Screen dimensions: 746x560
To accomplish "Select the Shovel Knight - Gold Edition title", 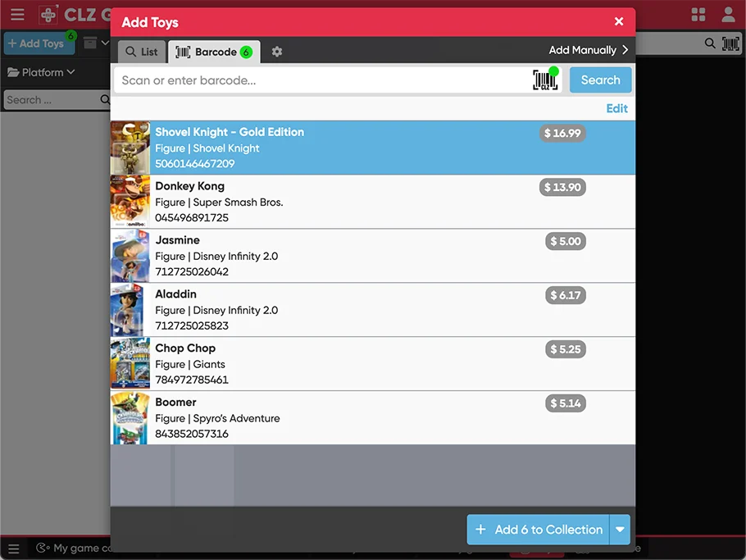I will (x=230, y=132).
